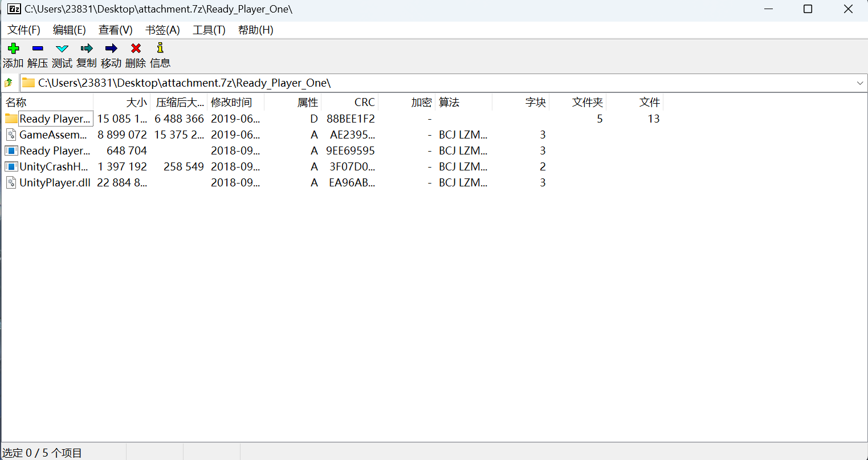This screenshot has width=868, height=460.
Task: Click the compressed size 258 549
Action: point(184,166)
